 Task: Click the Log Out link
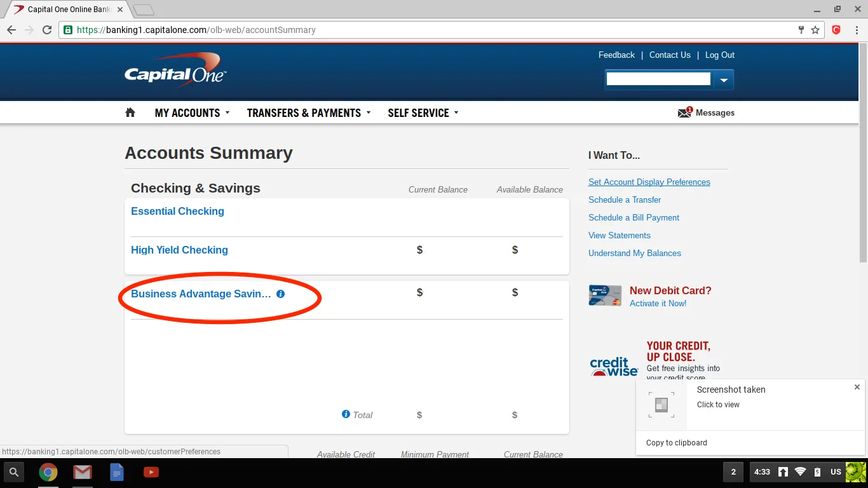tap(720, 55)
